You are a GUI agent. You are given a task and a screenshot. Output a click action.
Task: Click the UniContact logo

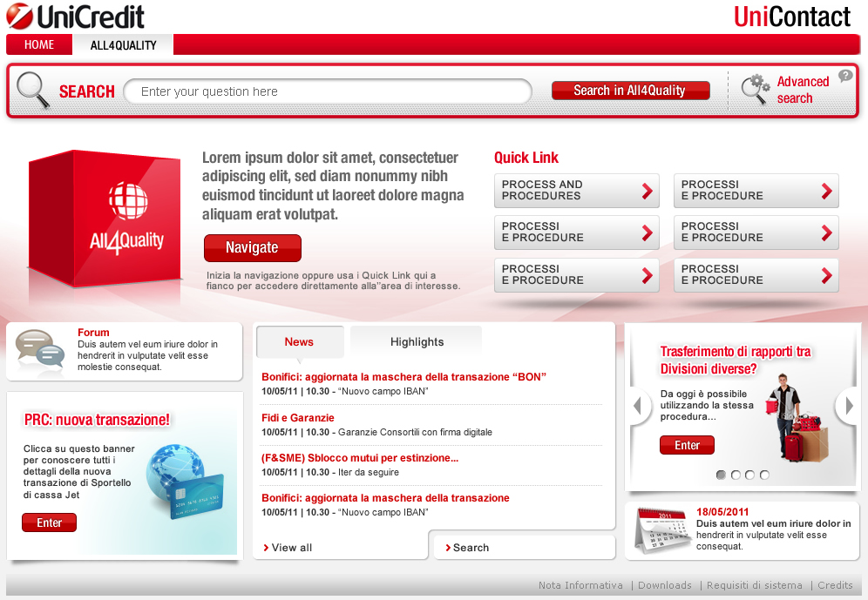click(792, 17)
